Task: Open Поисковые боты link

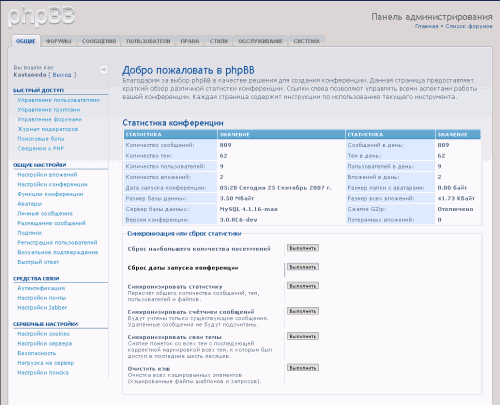Action: tap(41, 139)
